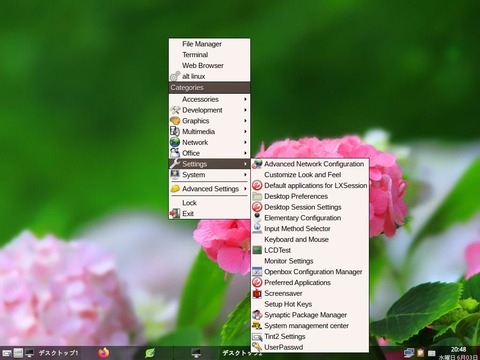Click the Settings submenu arrow
Screen dimensions: 480x360
[x=245, y=164]
